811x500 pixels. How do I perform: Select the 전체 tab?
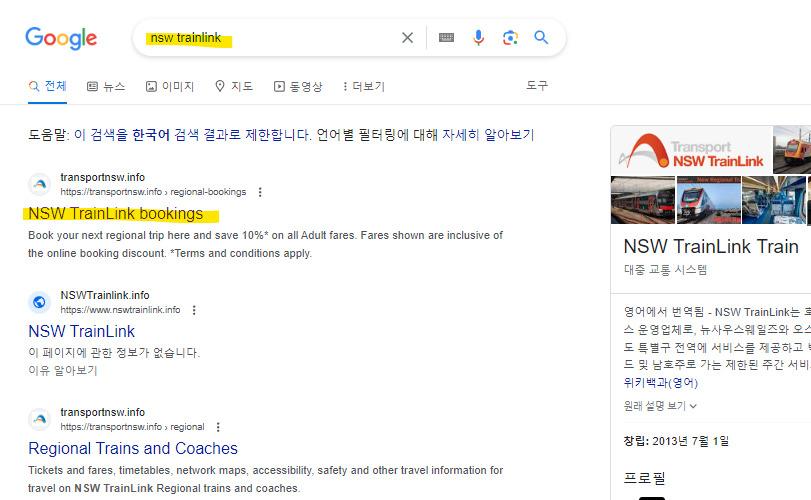pos(48,86)
